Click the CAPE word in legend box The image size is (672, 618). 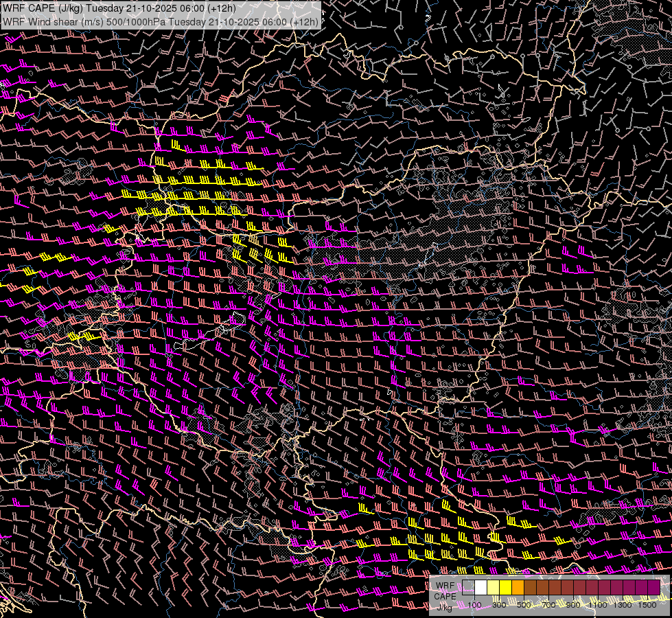445,596
